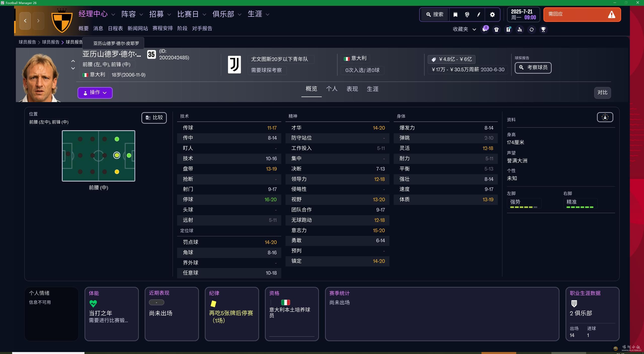Open the bookmark icon in top toolbar
The width and height of the screenshot is (644, 354).
point(455,15)
